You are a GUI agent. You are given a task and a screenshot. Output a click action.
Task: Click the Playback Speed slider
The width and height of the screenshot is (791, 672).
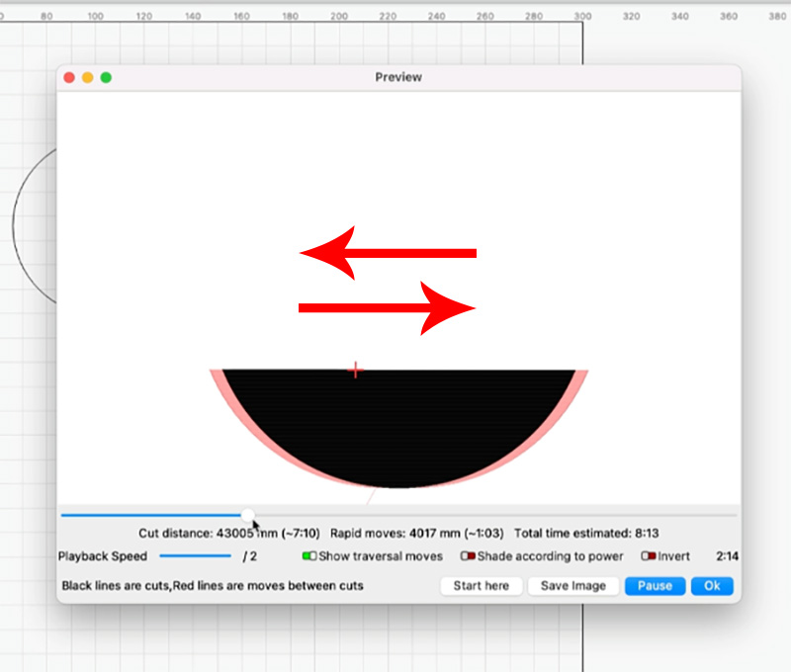coord(195,556)
